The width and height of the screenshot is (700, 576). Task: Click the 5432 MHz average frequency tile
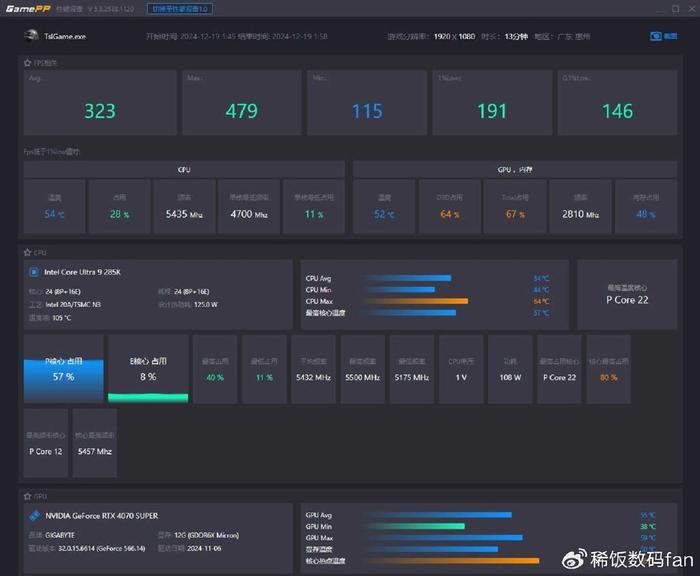(313, 369)
